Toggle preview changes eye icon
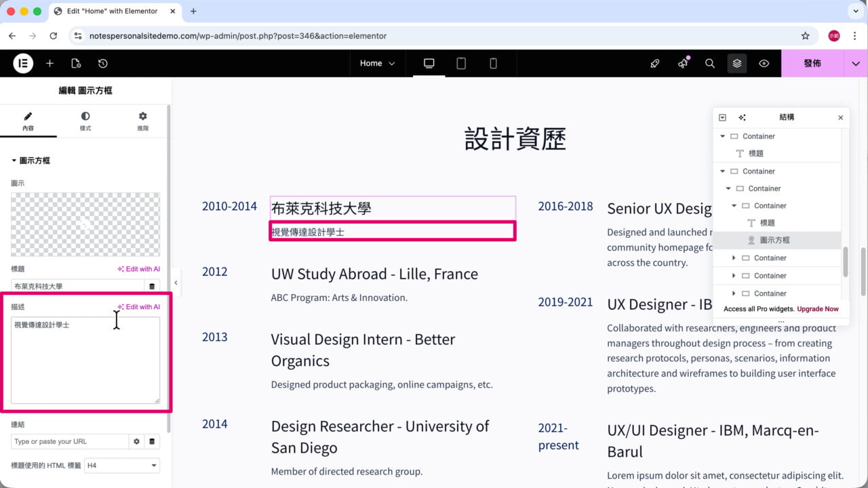This screenshot has width=868, height=488. click(x=764, y=63)
